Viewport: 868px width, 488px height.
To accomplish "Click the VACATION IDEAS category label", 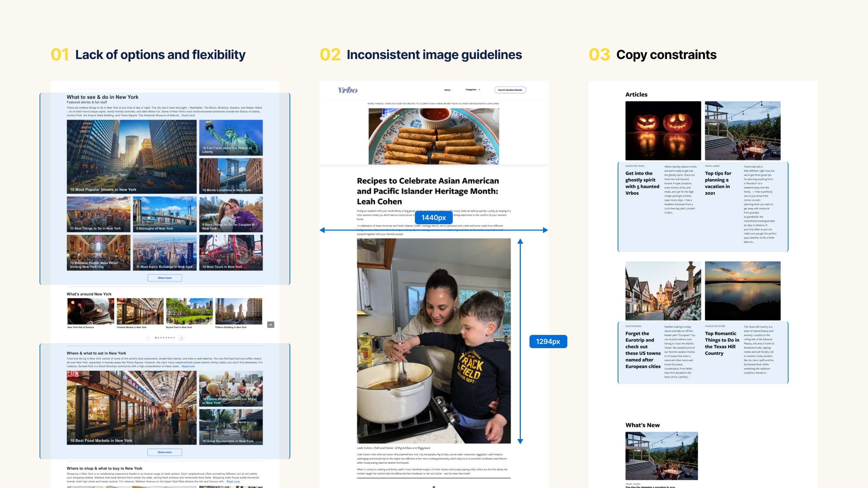I will pyautogui.click(x=633, y=326).
